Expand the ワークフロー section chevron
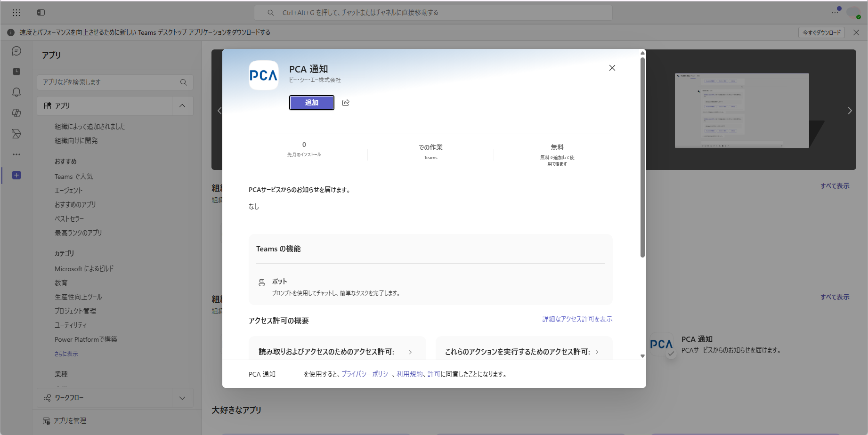 point(182,398)
